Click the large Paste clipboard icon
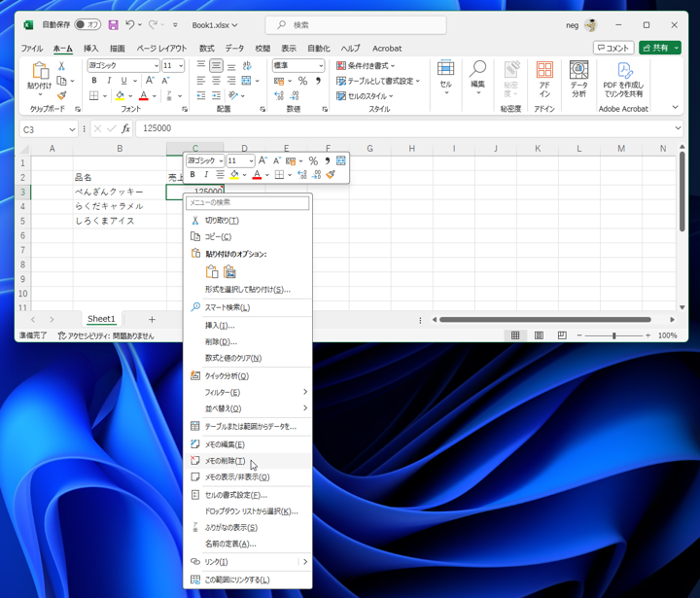The image size is (700, 598). coord(40,70)
